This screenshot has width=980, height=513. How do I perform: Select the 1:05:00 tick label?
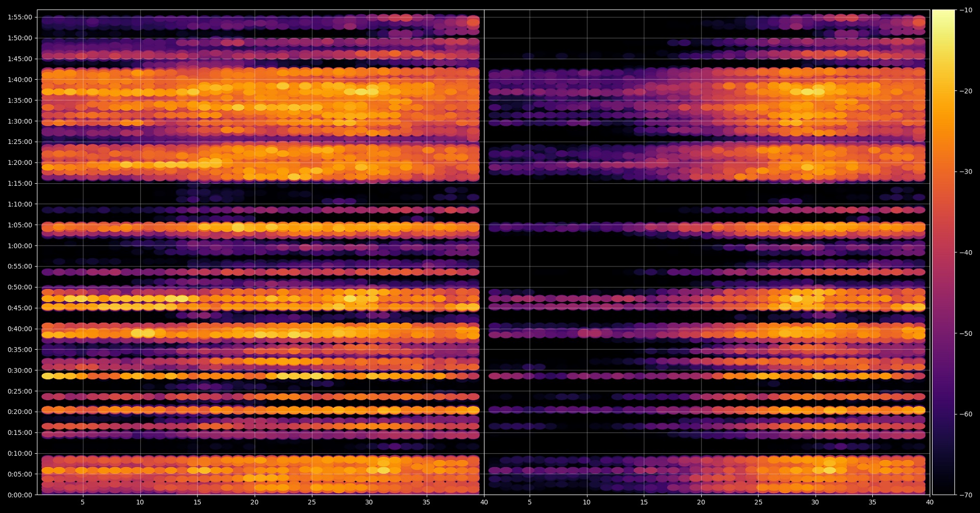click(20, 225)
